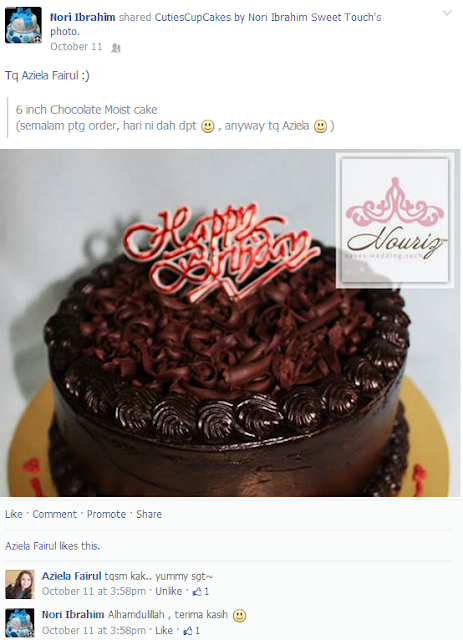Click Aziela Fairul's comment avatar

pyautogui.click(x=20, y=584)
